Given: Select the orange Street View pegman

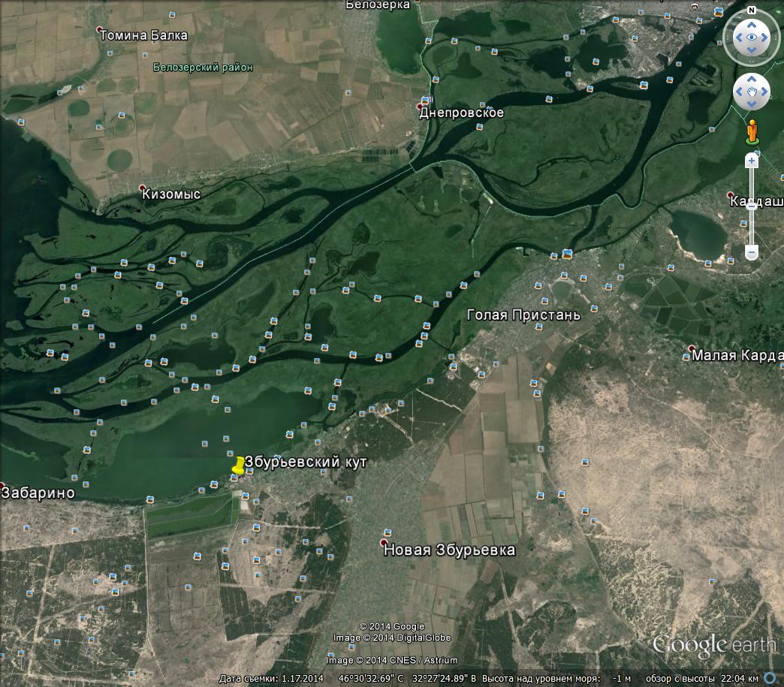Looking at the screenshot, I should (752, 132).
